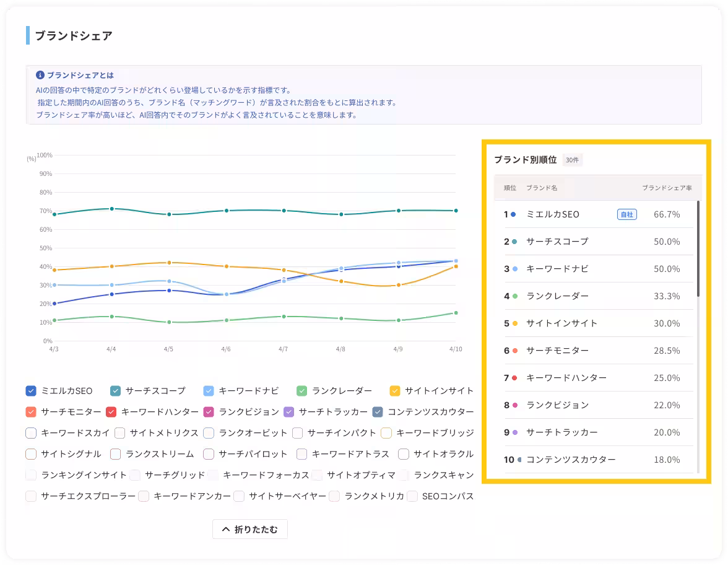The image size is (728, 565).
Task: Enable the ランキングインサイト checkbox
Action: (31, 475)
